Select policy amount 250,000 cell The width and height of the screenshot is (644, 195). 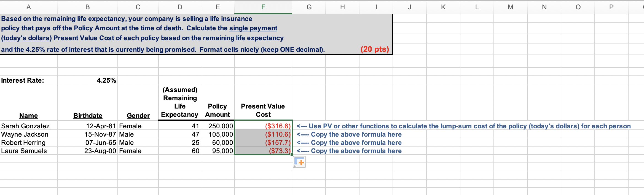click(218, 126)
